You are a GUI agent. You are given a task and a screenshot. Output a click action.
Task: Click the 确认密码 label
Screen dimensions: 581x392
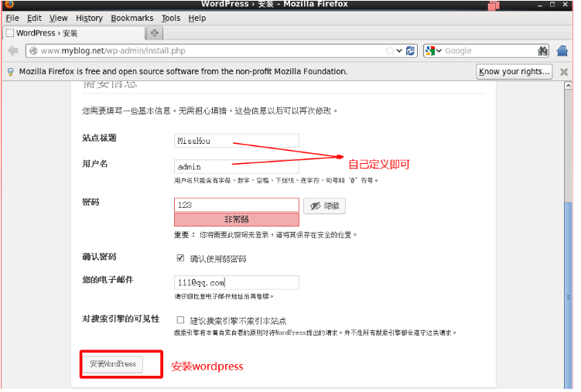click(x=99, y=257)
